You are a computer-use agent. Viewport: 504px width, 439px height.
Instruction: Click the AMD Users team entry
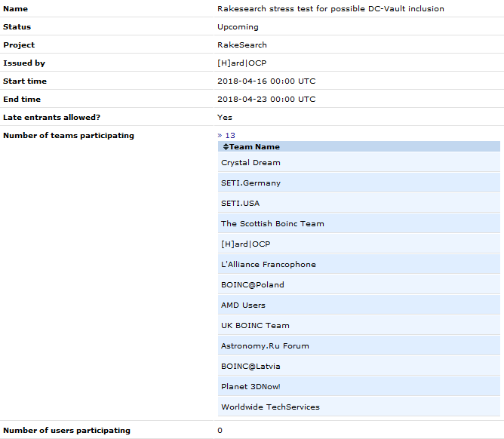(x=243, y=305)
